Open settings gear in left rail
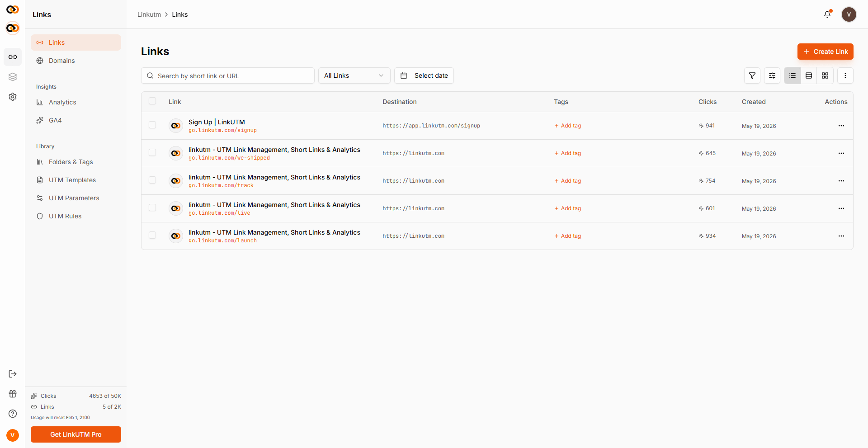This screenshot has height=448, width=868. point(13,97)
